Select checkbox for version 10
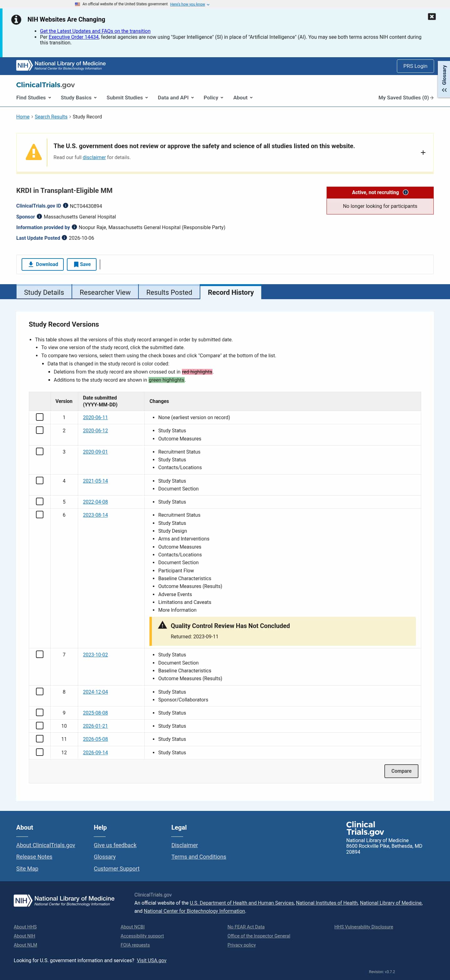The width and height of the screenshot is (450, 980). pos(40,726)
